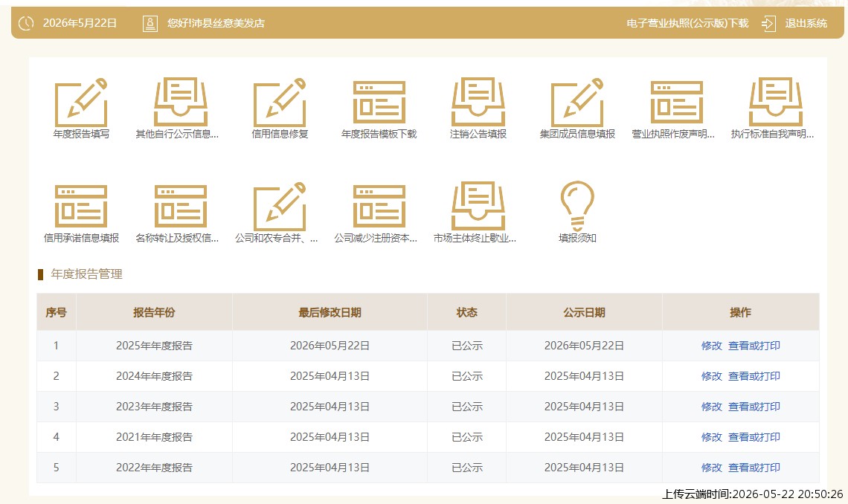This screenshot has width=848, height=504.
Task: Open 公司和农专合并 icon
Action: click(x=280, y=207)
